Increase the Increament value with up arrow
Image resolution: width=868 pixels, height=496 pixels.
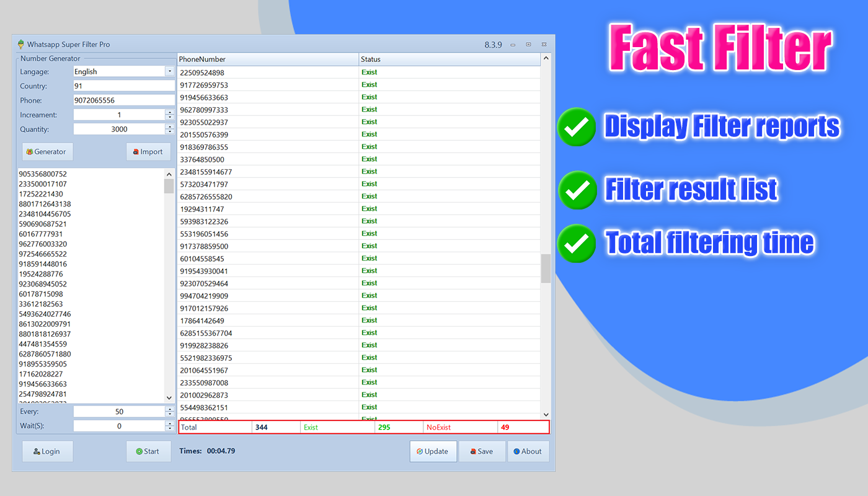click(170, 112)
